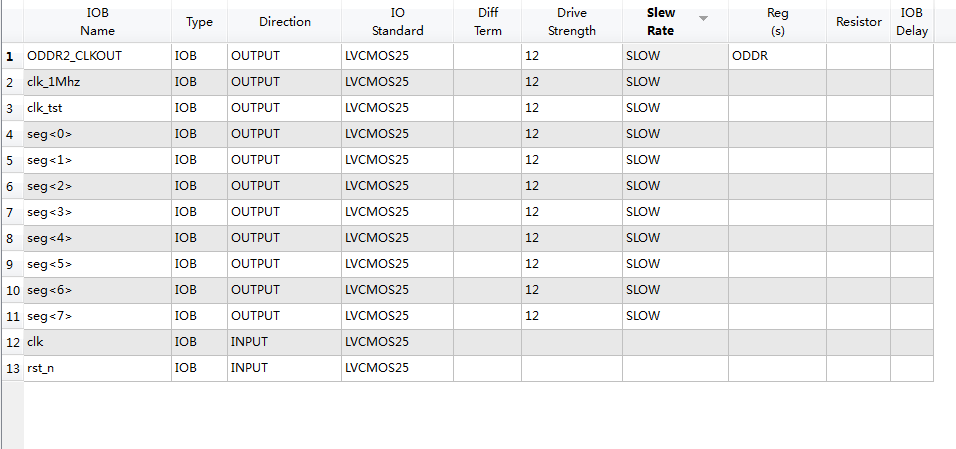Click the Diff Term column header

point(487,22)
